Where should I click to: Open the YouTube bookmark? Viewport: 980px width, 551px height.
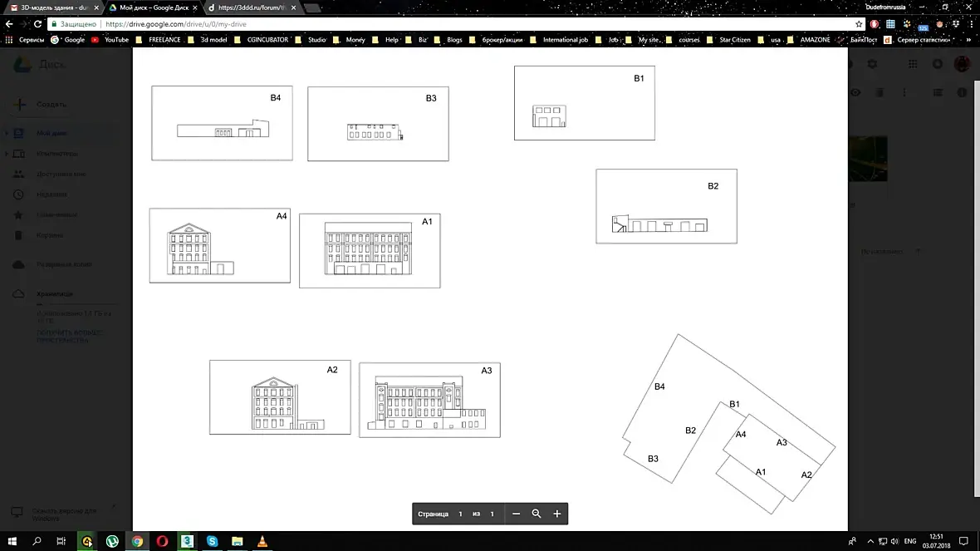[110, 39]
